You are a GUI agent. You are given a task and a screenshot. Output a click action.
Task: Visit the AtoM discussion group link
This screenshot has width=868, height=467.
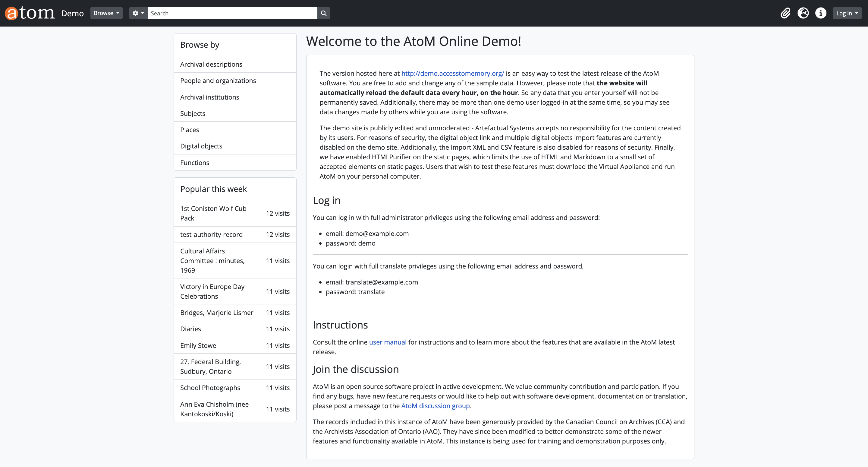click(435, 406)
